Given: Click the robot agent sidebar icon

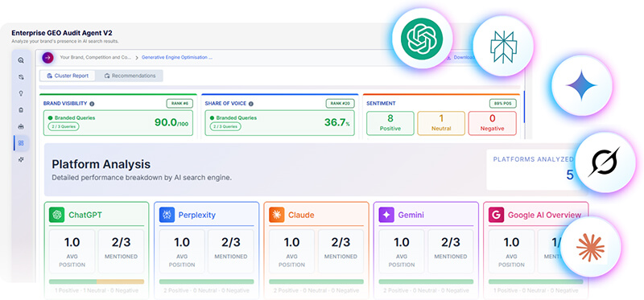Looking at the screenshot, I should click(21, 126).
